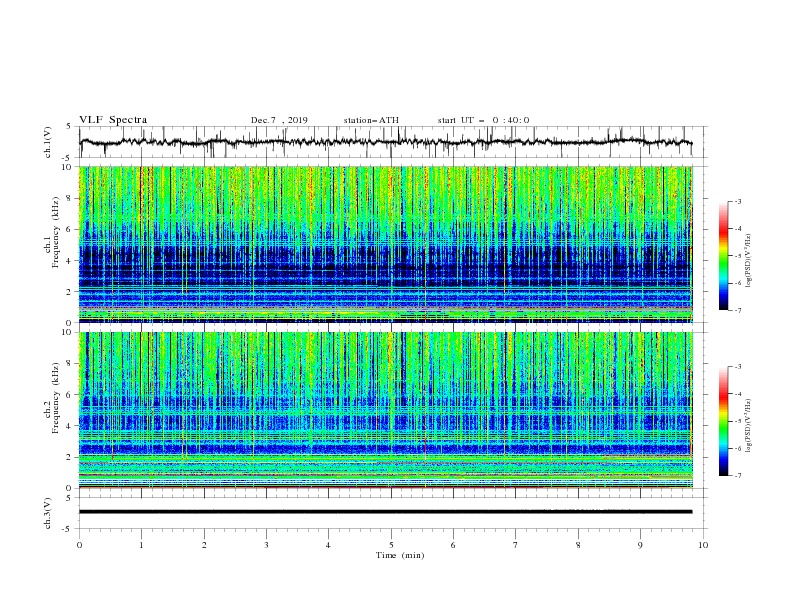Click the 8 kHz tick on ch.1 frequency axis
The image size is (792, 612).
[x=70, y=198]
